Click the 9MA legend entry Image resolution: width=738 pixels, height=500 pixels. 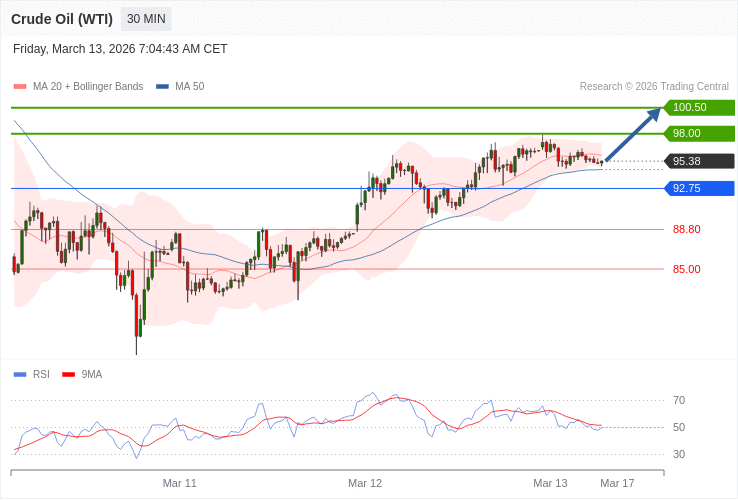92,375
